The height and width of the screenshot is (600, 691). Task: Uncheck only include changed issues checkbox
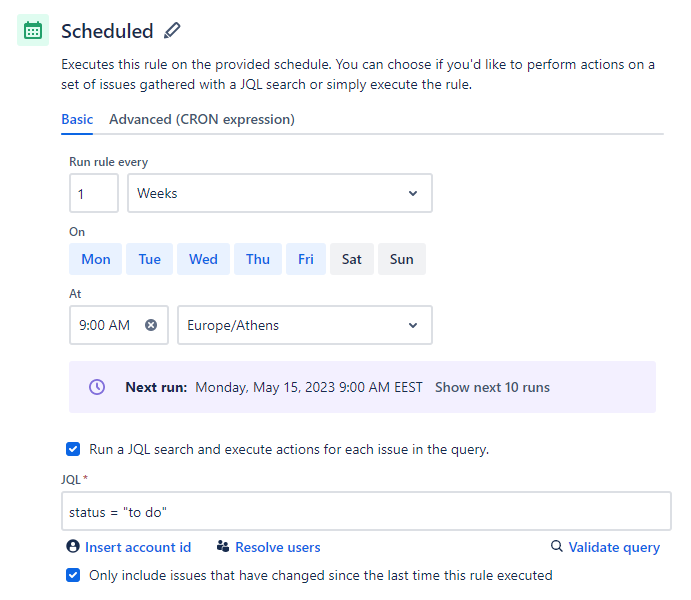point(73,575)
